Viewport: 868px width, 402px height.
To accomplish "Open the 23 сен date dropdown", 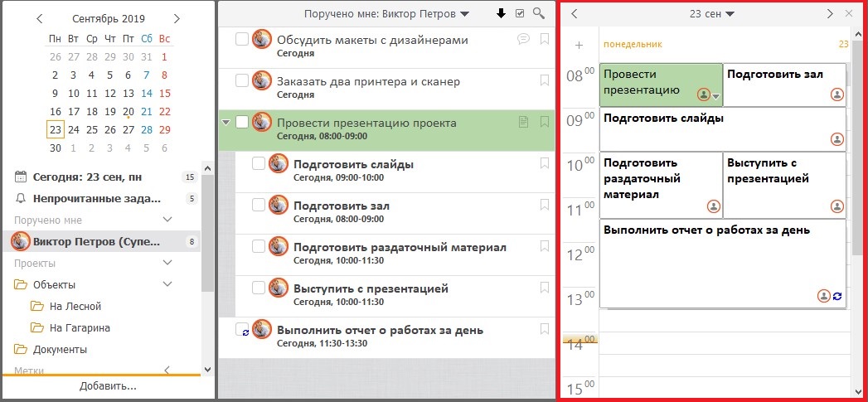I will pos(712,14).
